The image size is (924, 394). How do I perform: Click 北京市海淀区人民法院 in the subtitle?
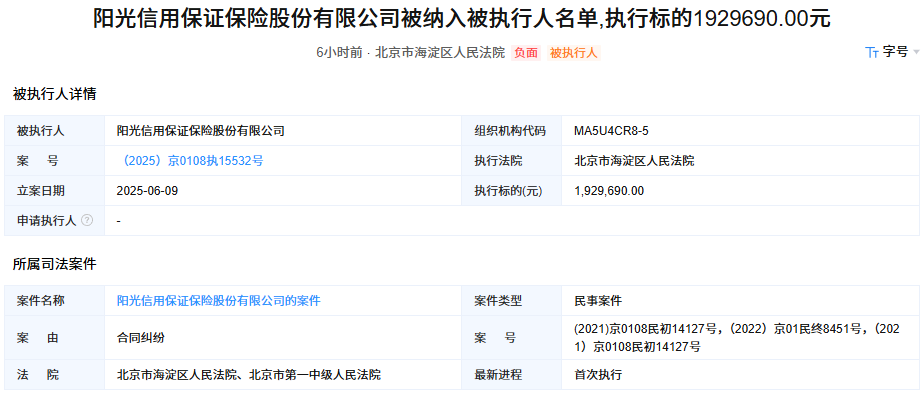click(x=440, y=52)
